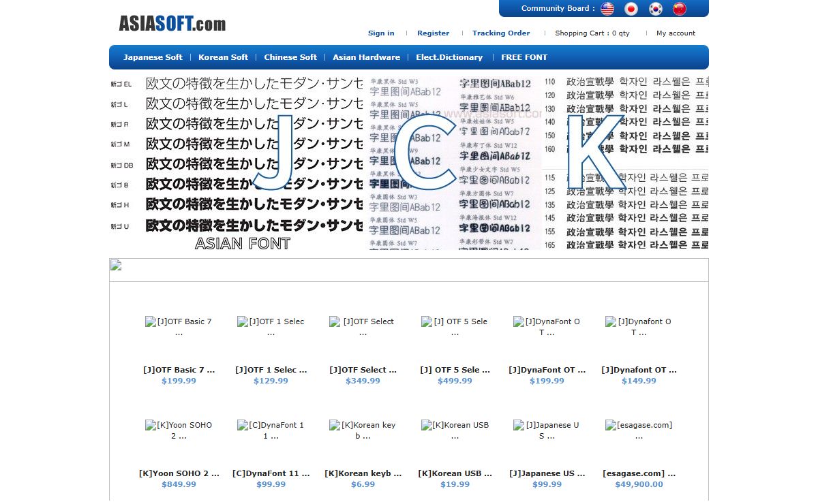
Task: Select Elect.Dictionary menu item
Action: [x=449, y=57]
